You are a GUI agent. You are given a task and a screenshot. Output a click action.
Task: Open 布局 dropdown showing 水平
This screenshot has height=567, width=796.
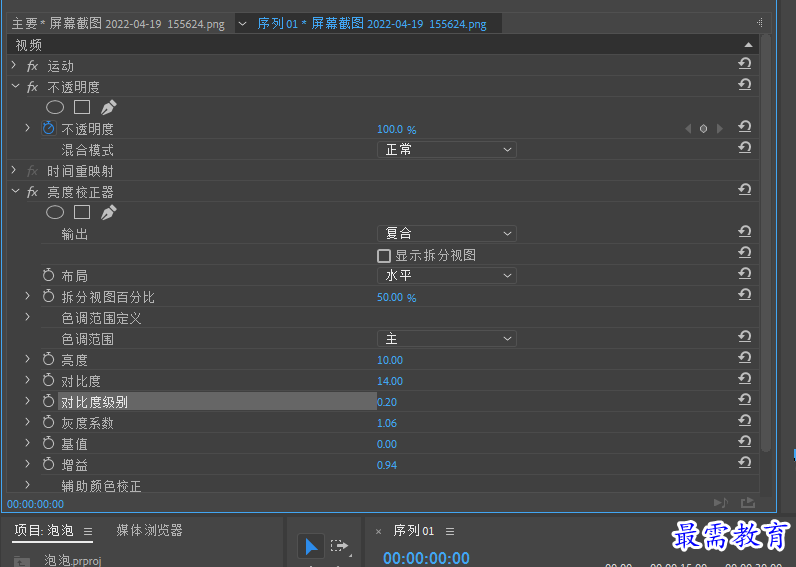click(447, 276)
